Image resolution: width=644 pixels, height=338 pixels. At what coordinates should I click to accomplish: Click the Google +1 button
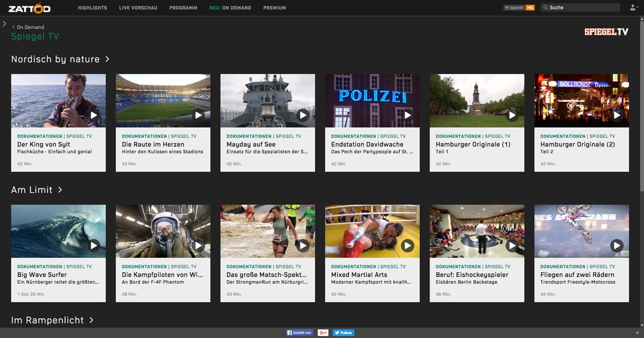tap(323, 333)
